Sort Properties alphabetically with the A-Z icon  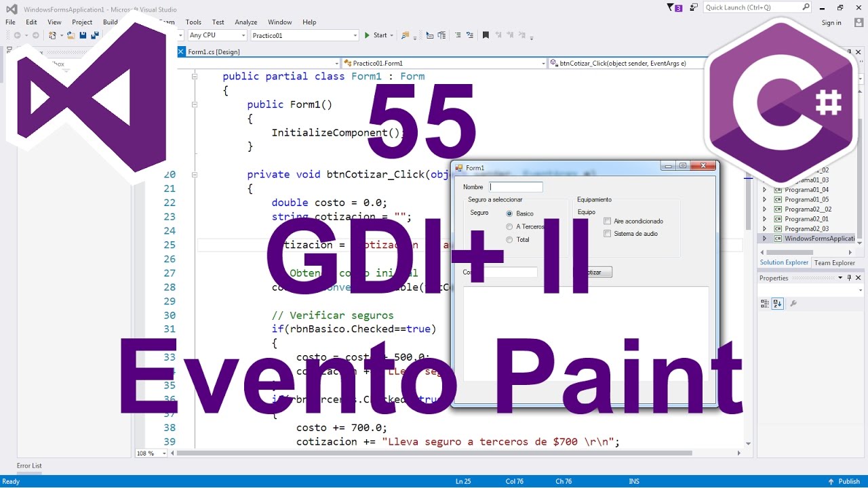point(778,304)
